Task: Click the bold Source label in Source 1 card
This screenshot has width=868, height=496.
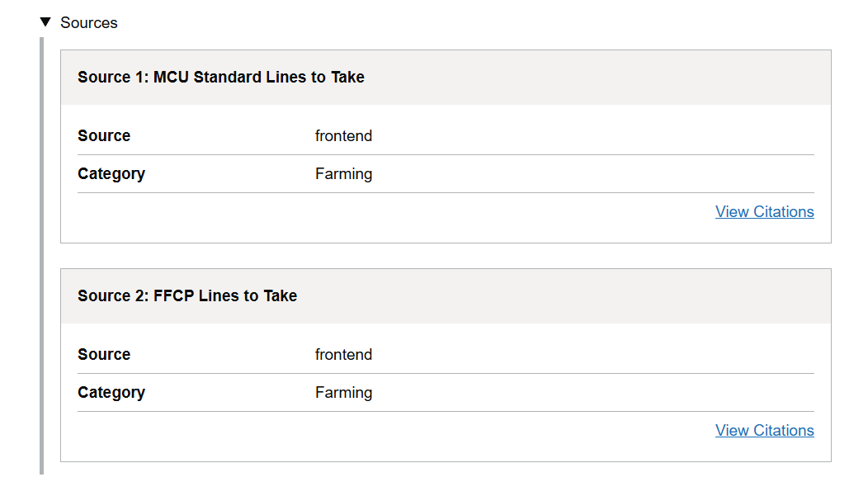Action: pos(104,135)
